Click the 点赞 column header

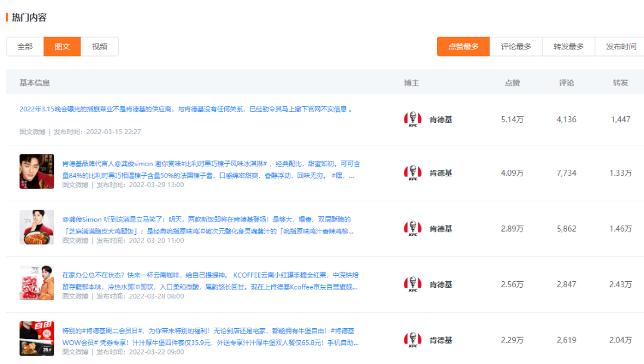(x=514, y=82)
